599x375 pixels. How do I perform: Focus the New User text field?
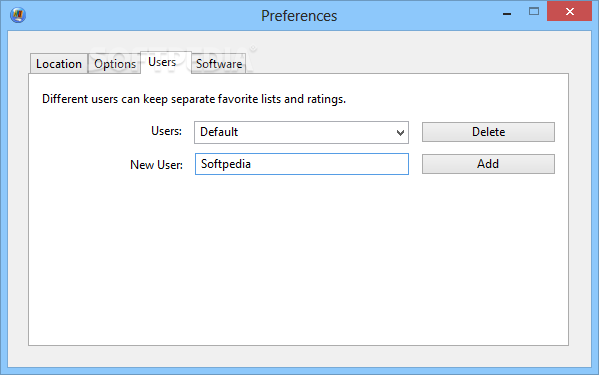pos(302,164)
